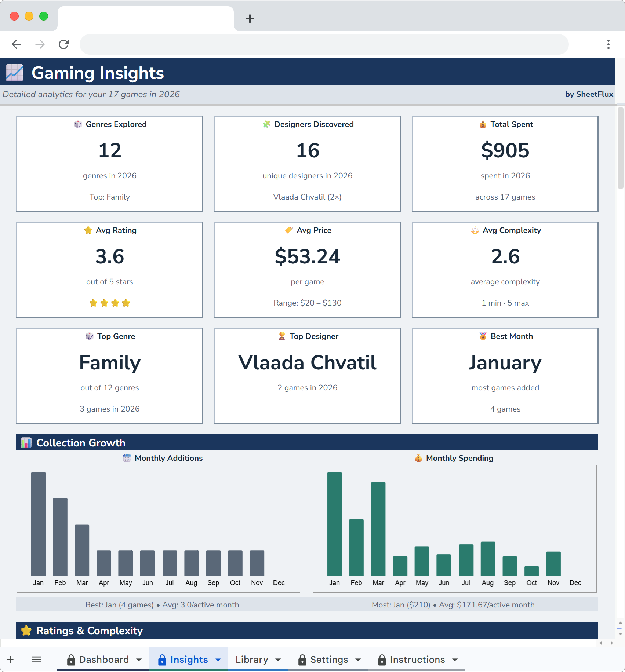Open the sheet list via the hamburger icon
Screen dimensions: 625x672
(x=36, y=659)
